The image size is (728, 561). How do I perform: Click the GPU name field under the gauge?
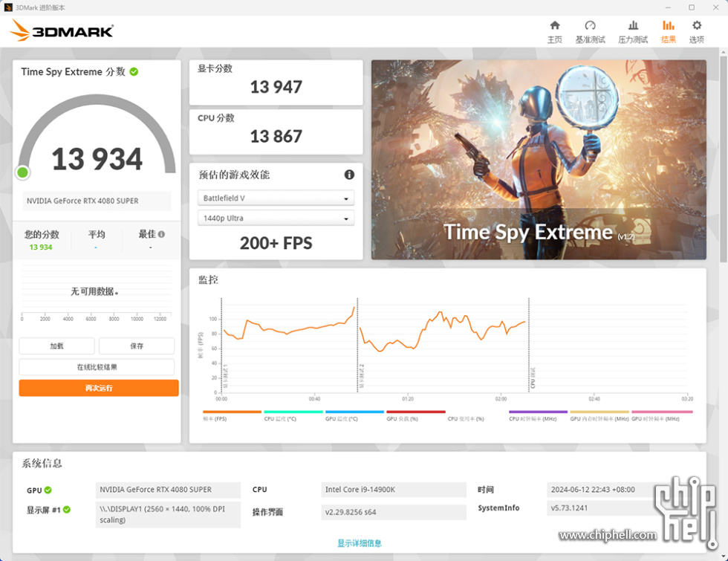point(97,201)
